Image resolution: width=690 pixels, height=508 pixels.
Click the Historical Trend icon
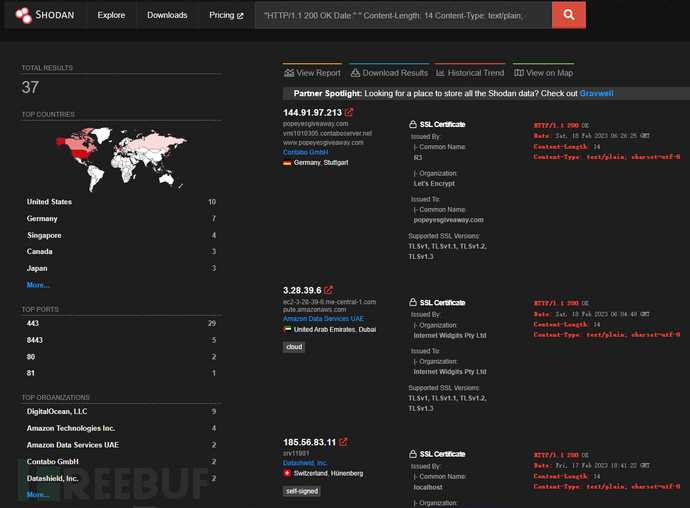click(440, 72)
